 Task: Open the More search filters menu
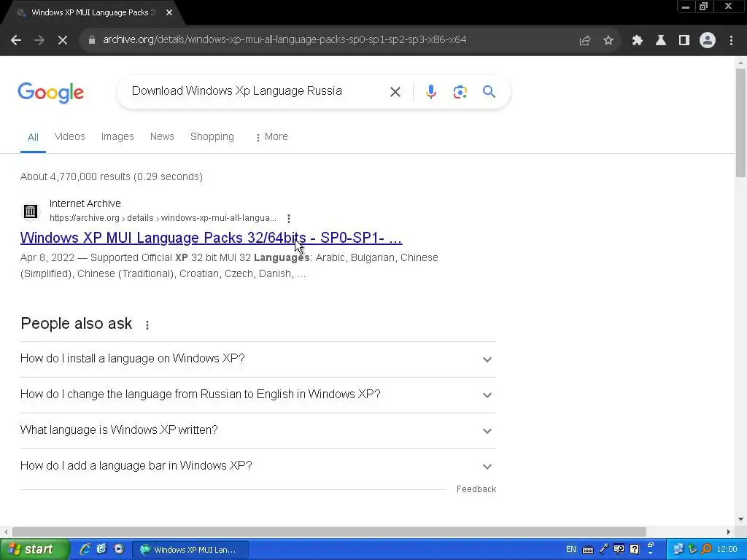pyautogui.click(x=271, y=136)
